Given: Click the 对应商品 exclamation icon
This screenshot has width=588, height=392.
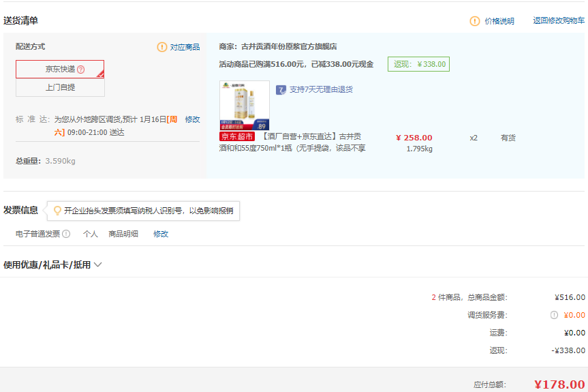Looking at the screenshot, I should pyautogui.click(x=161, y=47).
